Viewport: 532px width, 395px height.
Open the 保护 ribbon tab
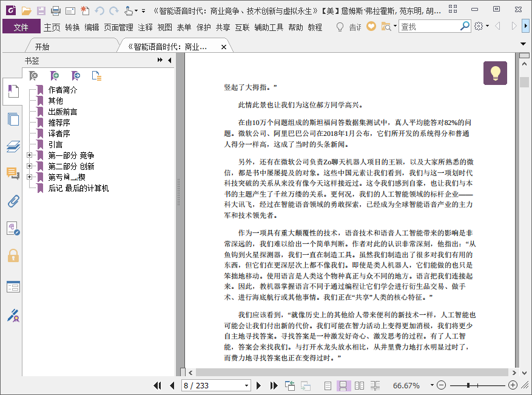[x=204, y=27]
